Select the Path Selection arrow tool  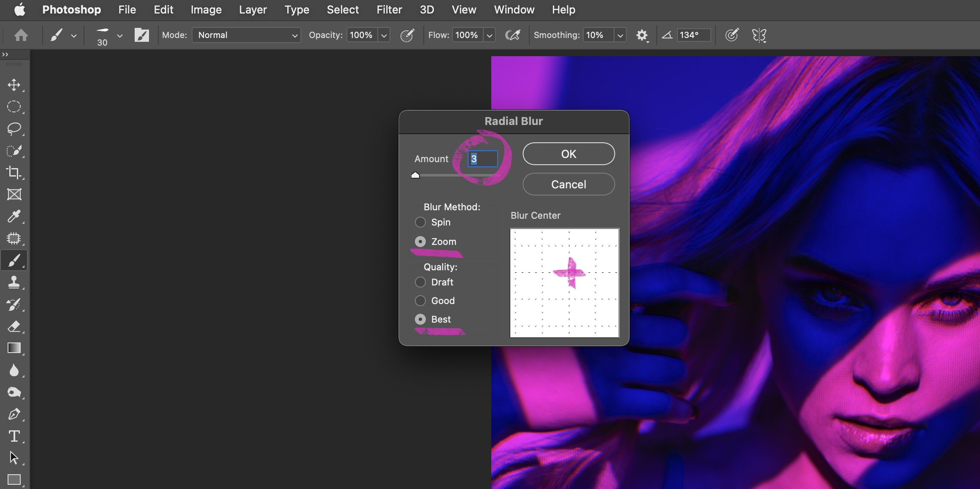click(x=14, y=458)
